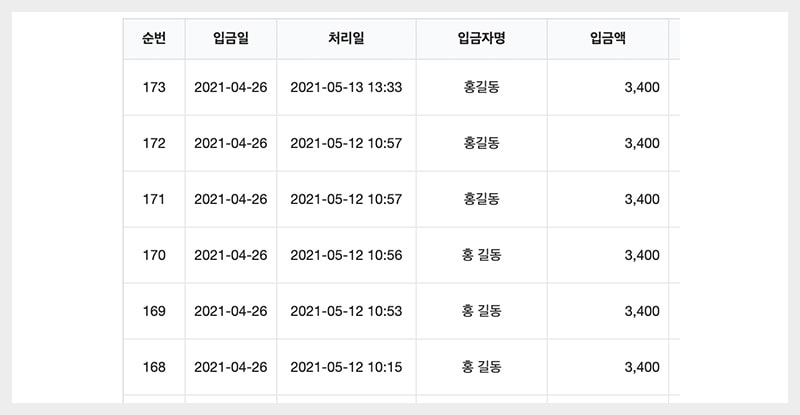Viewport: 800px width, 415px height.
Task: Select row number 168
Action: coord(154,367)
